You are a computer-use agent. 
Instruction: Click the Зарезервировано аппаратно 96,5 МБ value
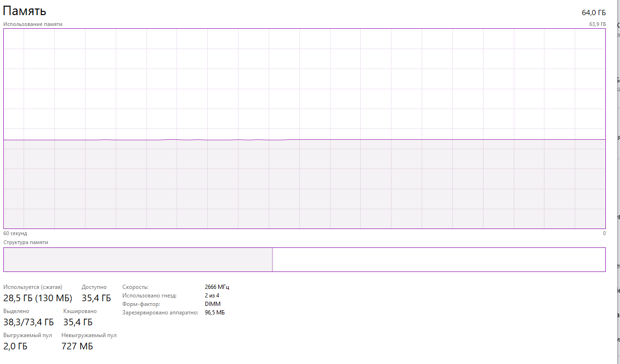click(x=214, y=313)
